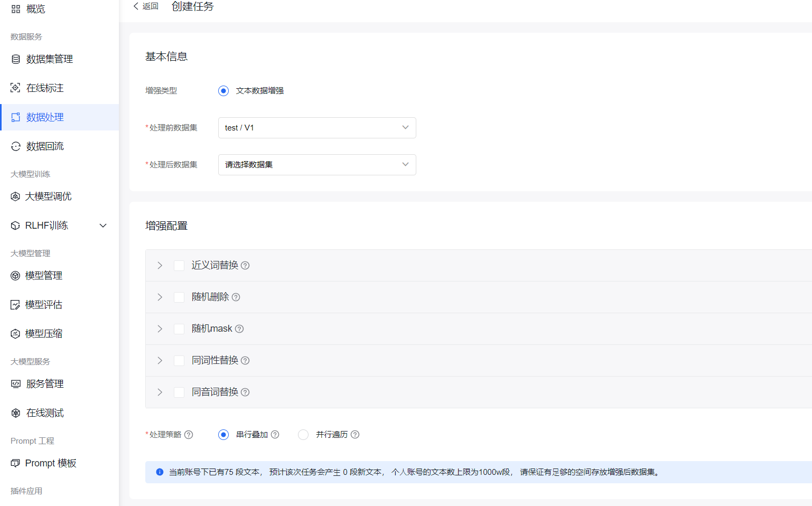Click help icon next to 随机mask
This screenshot has height=506, width=812.
pos(239,329)
